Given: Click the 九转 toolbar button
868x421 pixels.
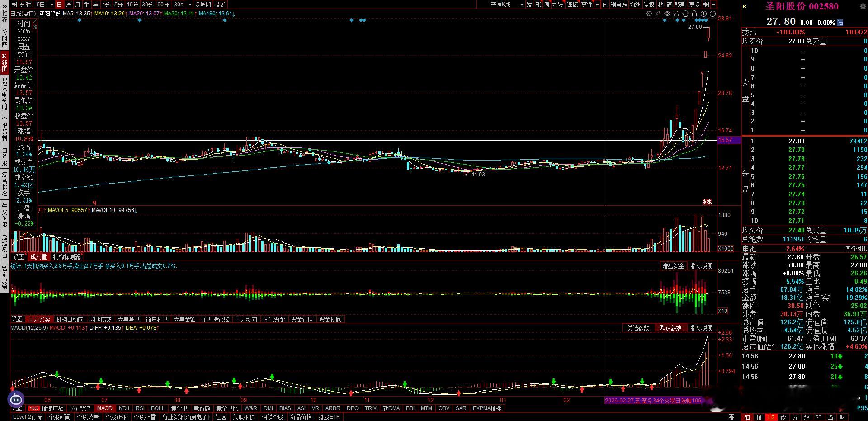Looking at the screenshot, I should click(x=557, y=5).
